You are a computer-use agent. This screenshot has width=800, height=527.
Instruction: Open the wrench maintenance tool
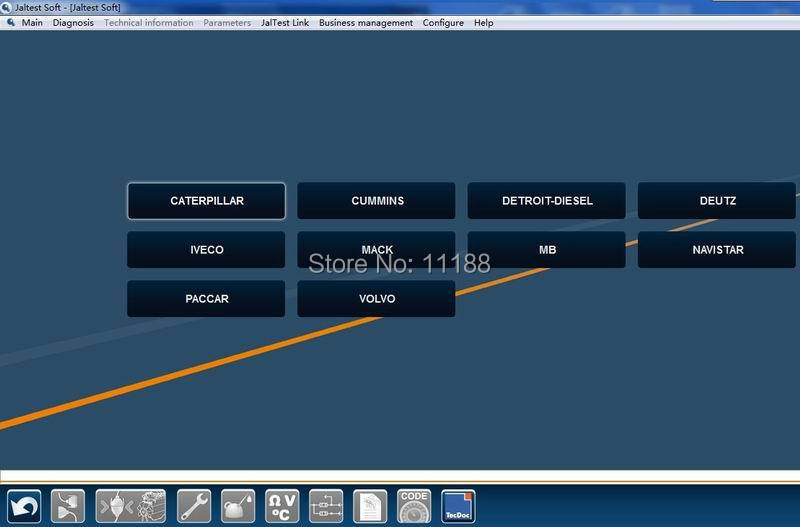194,507
